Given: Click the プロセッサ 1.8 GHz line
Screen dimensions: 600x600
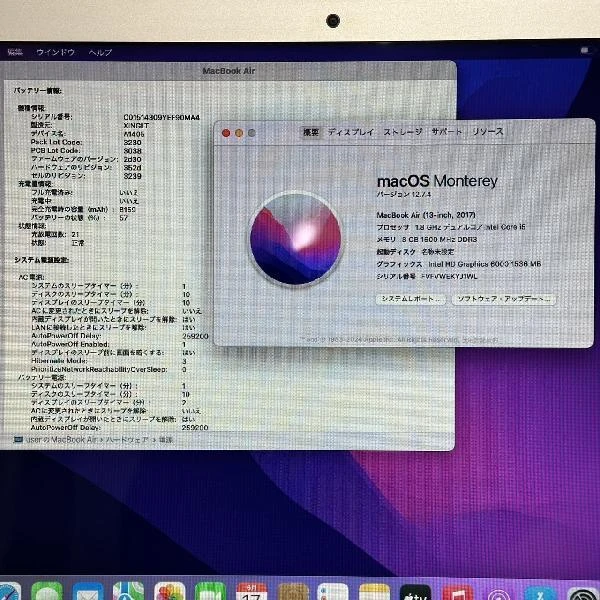Looking at the screenshot, I should coord(451,227).
